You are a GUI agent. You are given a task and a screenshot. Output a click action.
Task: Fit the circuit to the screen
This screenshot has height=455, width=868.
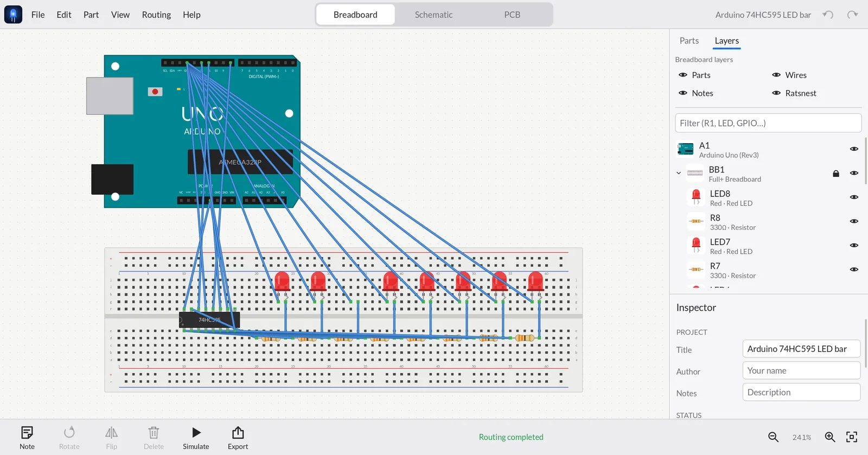click(852, 437)
